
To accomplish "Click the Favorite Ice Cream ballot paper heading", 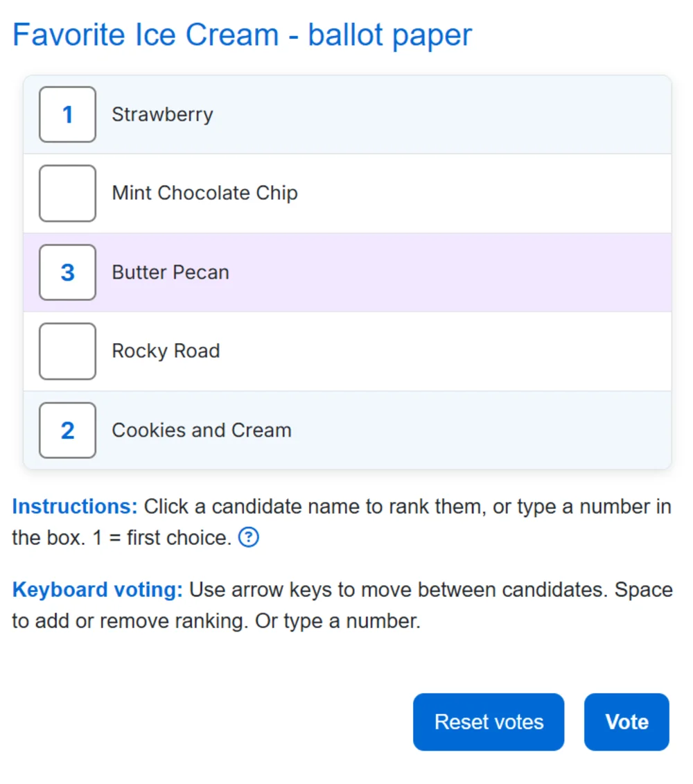I will [242, 35].
